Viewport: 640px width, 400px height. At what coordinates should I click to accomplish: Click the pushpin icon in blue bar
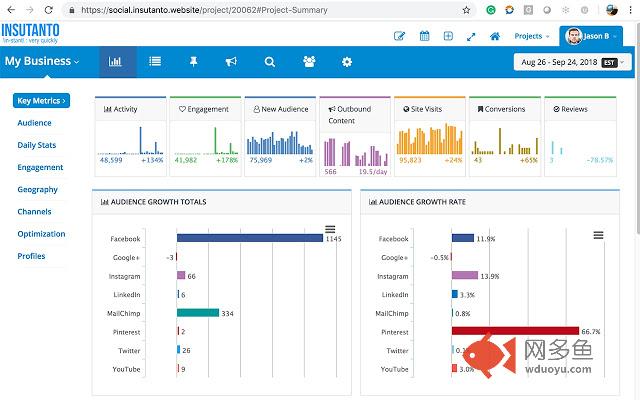[193, 62]
